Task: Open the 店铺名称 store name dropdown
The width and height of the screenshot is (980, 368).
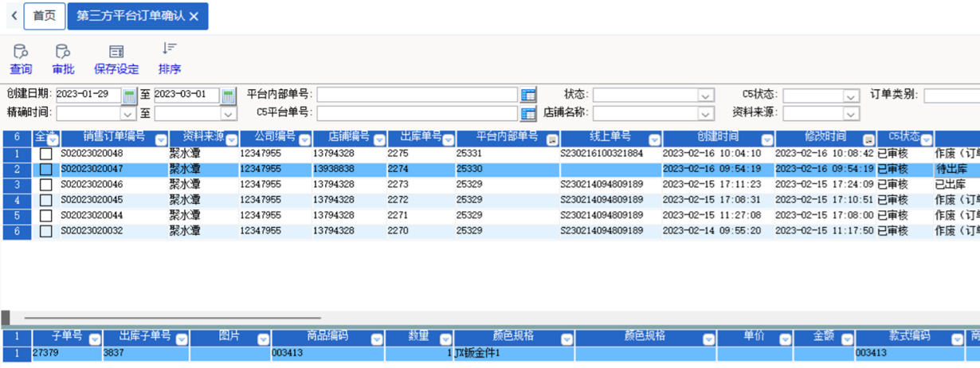Action: [705, 113]
